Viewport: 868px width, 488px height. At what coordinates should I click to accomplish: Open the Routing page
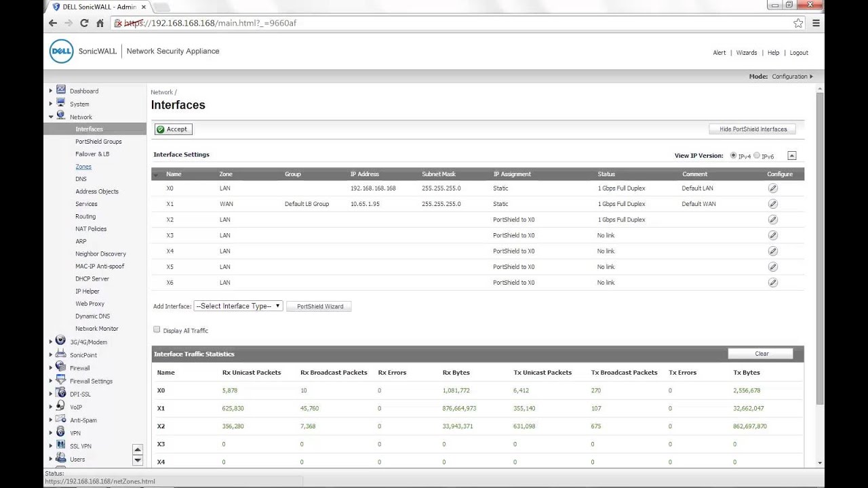85,216
